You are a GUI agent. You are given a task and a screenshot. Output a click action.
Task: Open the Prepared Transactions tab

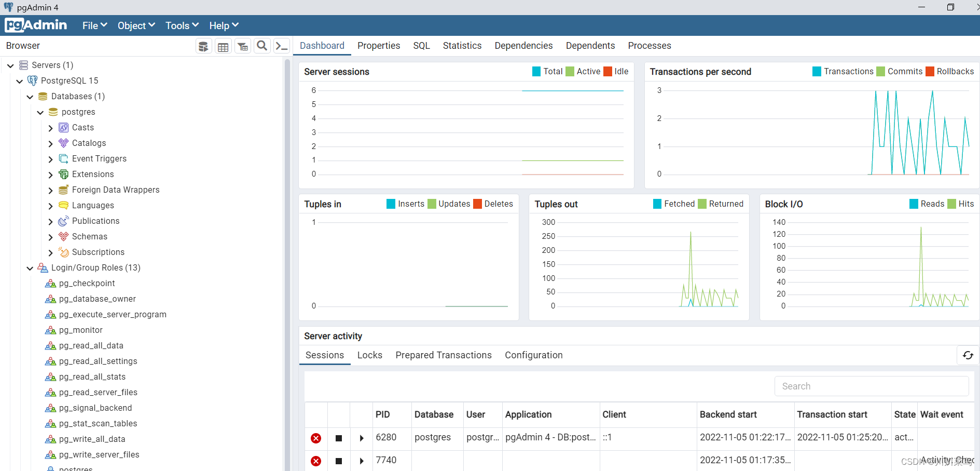pos(444,355)
